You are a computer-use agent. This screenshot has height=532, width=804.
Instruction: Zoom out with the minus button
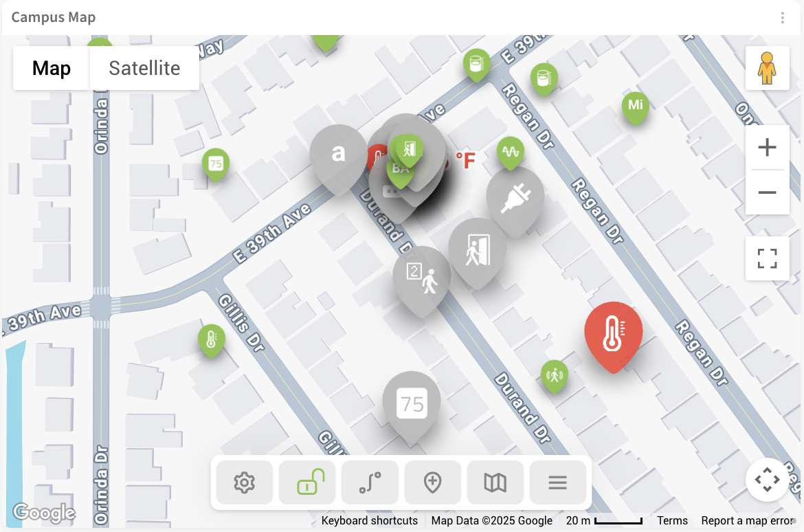767,192
